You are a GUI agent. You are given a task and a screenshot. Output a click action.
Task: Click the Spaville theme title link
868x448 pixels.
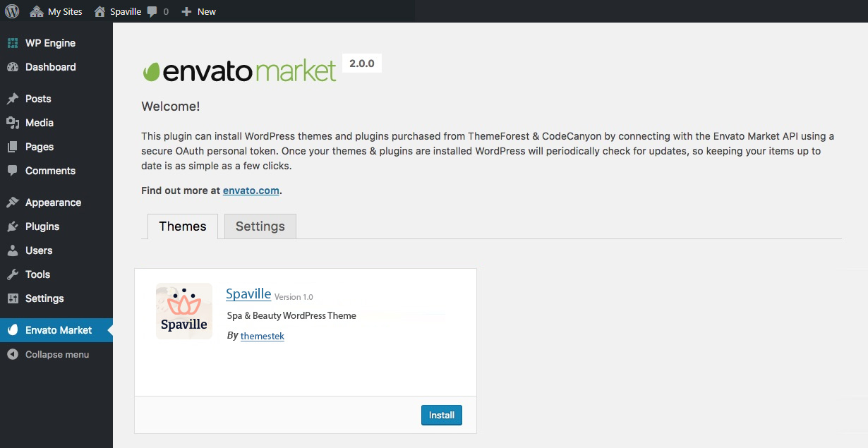point(248,294)
